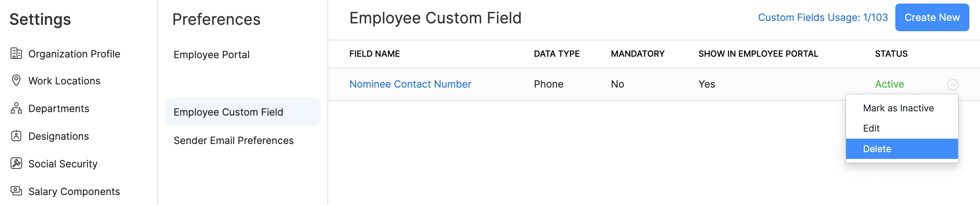Open Salary Components settings
Image resolution: width=980 pixels, height=205 pixels.
(74, 191)
